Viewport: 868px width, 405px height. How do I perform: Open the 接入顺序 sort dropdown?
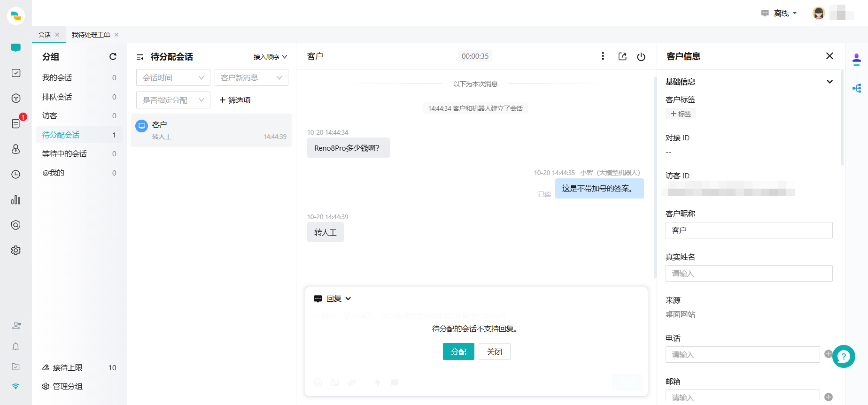(270, 57)
